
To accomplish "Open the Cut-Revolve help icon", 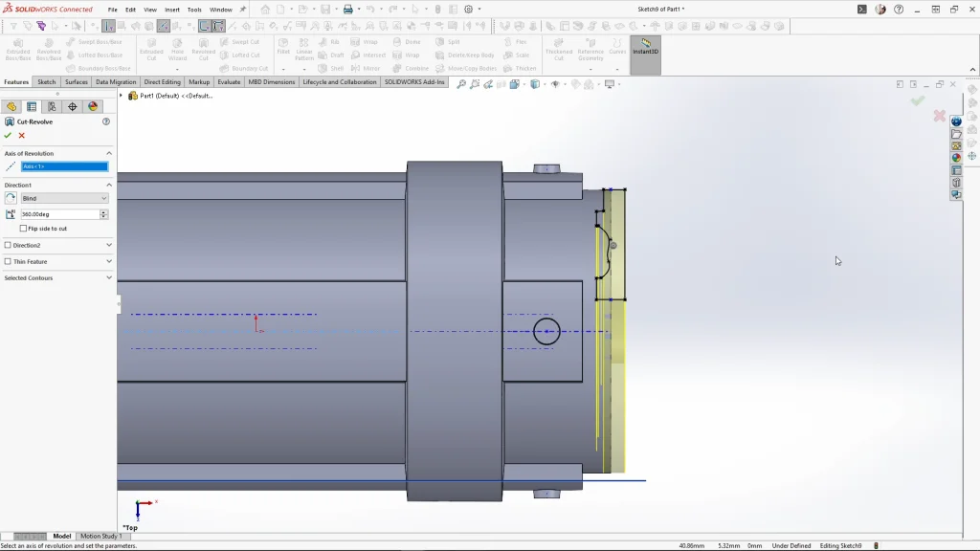I will pyautogui.click(x=106, y=121).
